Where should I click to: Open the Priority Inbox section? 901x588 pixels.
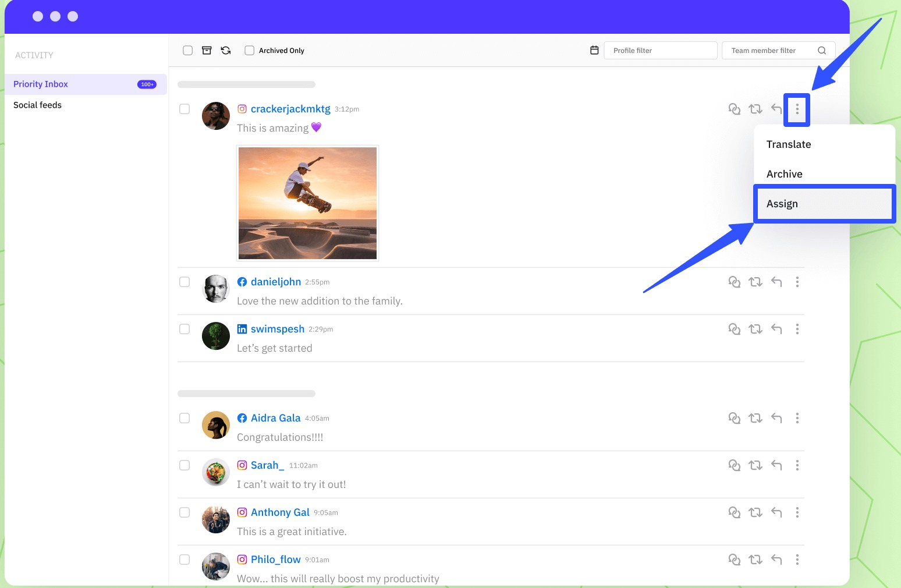tap(40, 84)
